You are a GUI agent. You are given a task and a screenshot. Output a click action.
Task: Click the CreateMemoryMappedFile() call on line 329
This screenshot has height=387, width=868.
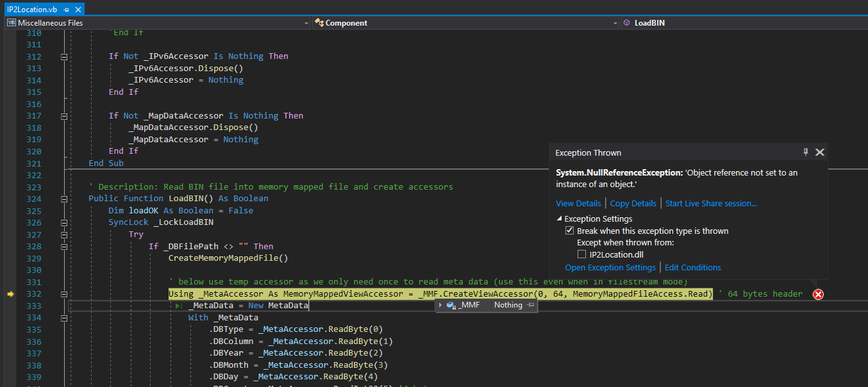228,258
